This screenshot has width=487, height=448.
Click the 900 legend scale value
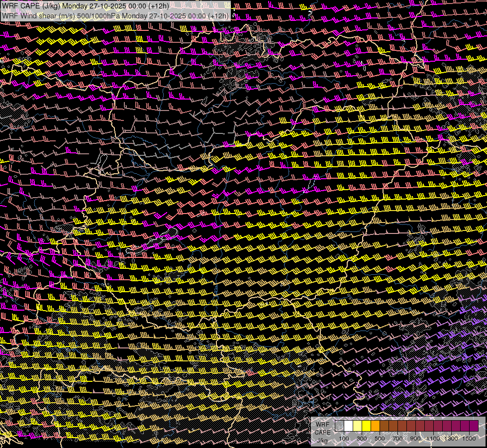[415, 439]
